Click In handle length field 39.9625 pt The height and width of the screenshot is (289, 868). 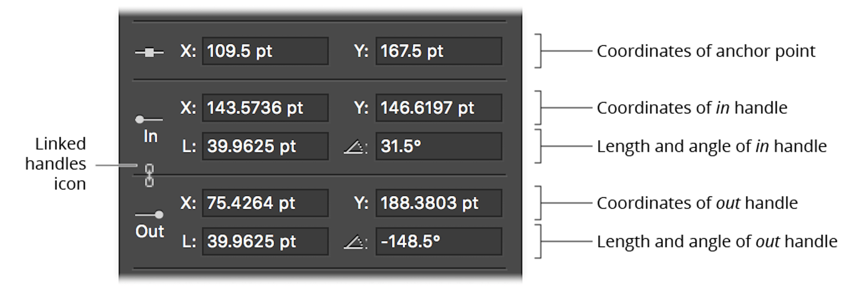[265, 147]
